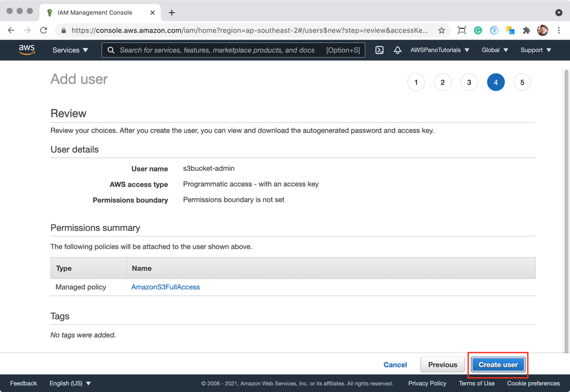Open Cookie preferences
The image size is (570, 392).
pyautogui.click(x=534, y=383)
